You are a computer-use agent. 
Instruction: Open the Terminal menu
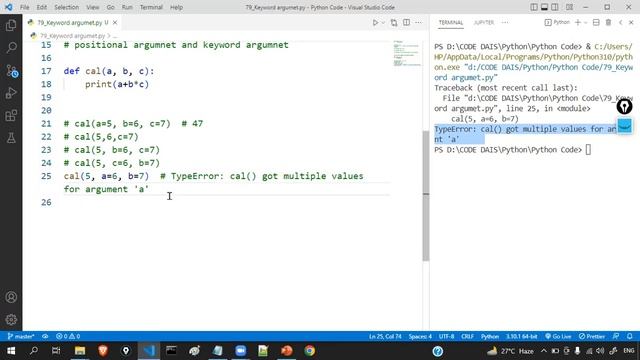[x=151, y=7]
